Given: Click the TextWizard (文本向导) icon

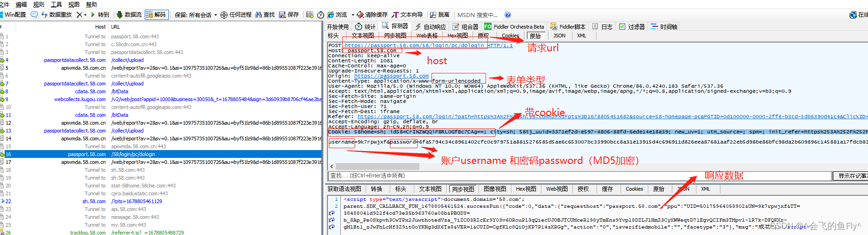Looking at the screenshot, I should (395, 15).
